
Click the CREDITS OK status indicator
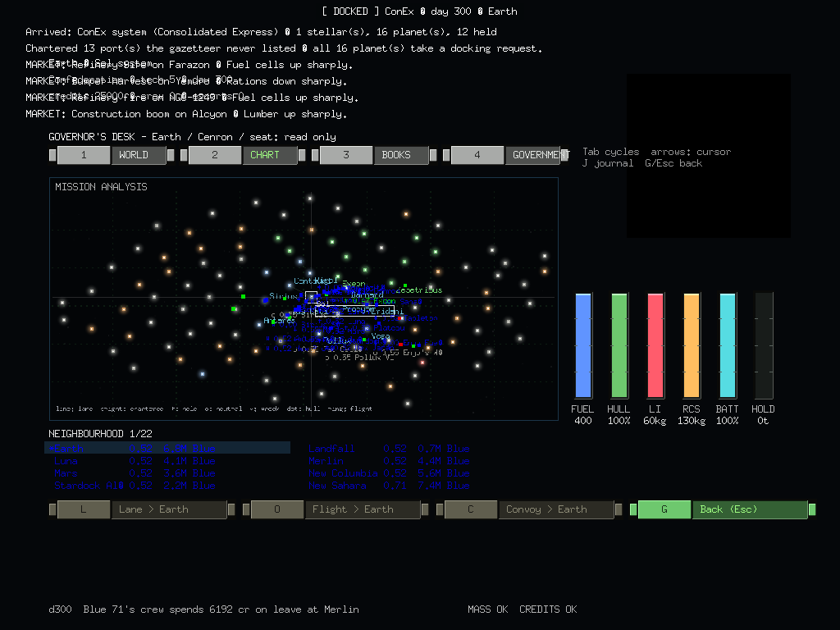point(548,609)
